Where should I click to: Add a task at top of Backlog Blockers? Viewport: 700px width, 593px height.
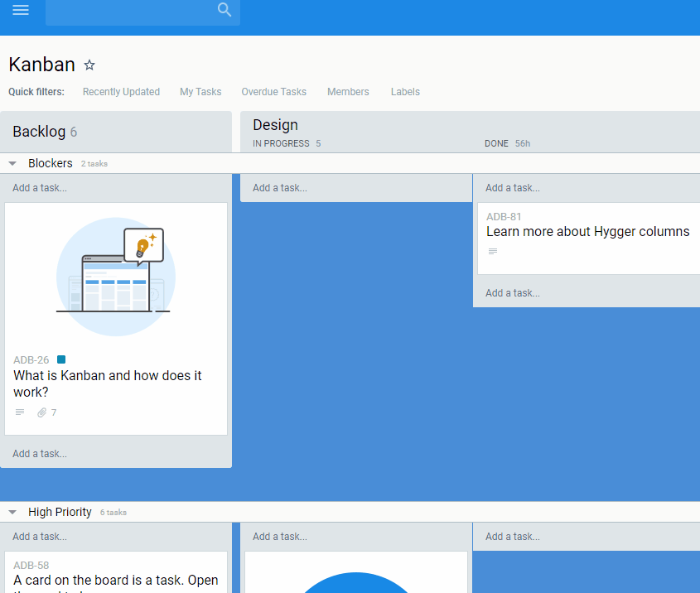[40, 188]
